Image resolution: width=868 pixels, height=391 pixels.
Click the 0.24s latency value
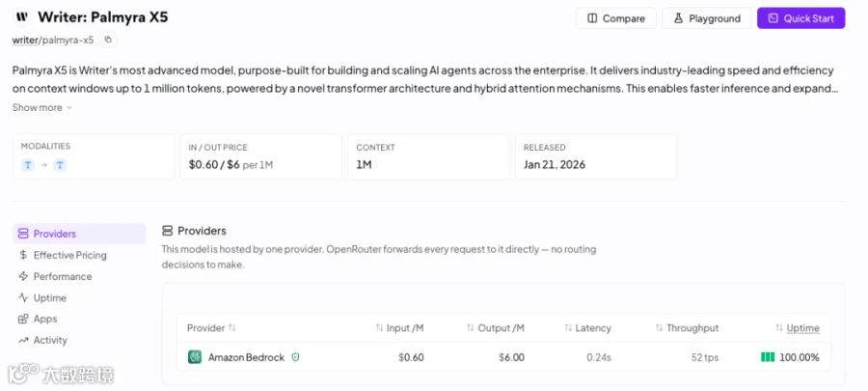599,357
